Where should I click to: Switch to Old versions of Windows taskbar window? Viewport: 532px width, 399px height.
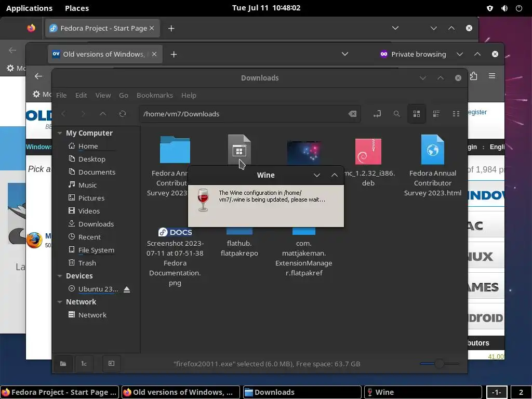pyautogui.click(x=181, y=392)
